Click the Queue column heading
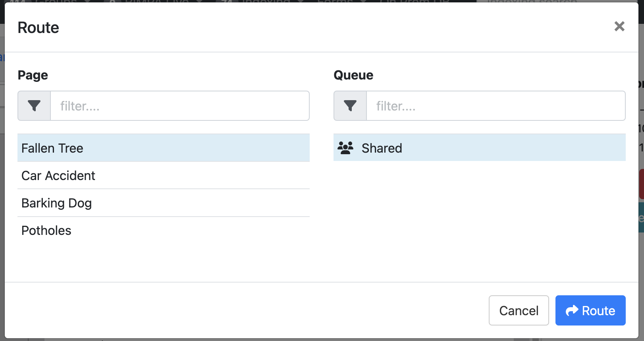The width and height of the screenshot is (644, 341). coord(353,75)
